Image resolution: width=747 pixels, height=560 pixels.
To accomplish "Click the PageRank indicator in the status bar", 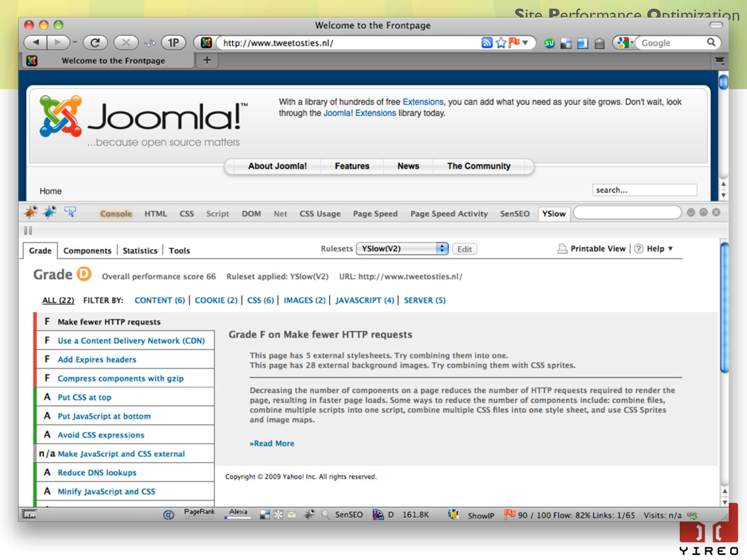I will [x=199, y=513].
